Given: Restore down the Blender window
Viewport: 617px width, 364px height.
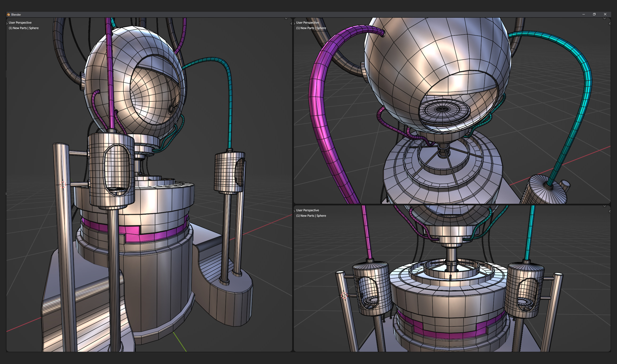Looking at the screenshot, I should (x=594, y=14).
